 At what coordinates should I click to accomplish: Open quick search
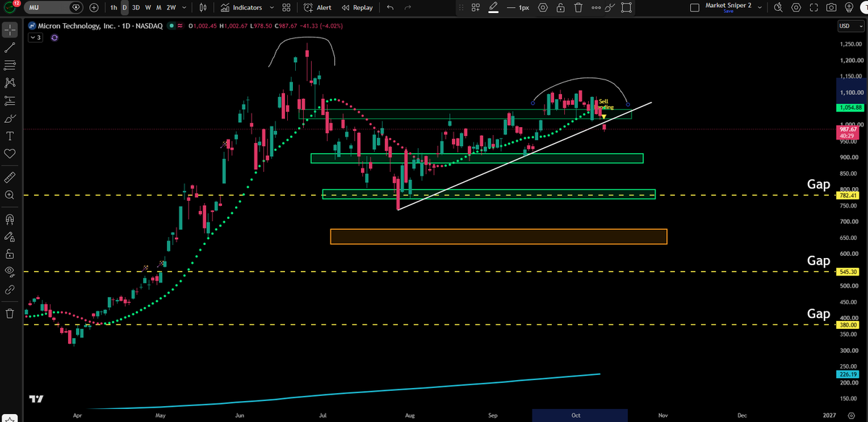[x=778, y=7]
